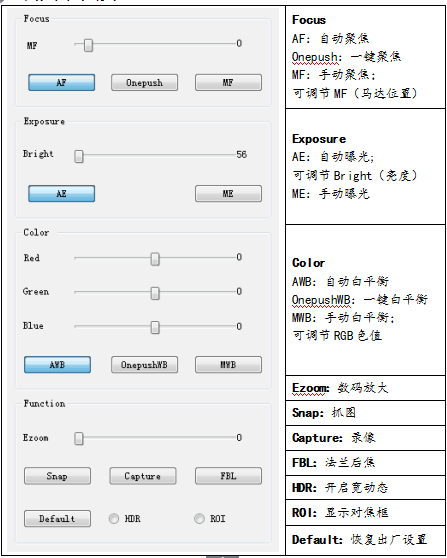The image size is (447, 558).
Task: Click the Onepush focus button
Action: (144, 83)
